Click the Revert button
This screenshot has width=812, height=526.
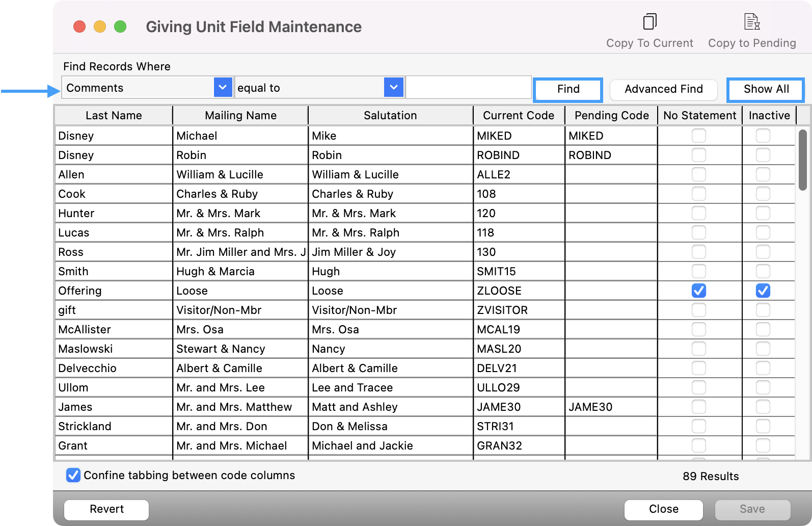click(x=106, y=509)
